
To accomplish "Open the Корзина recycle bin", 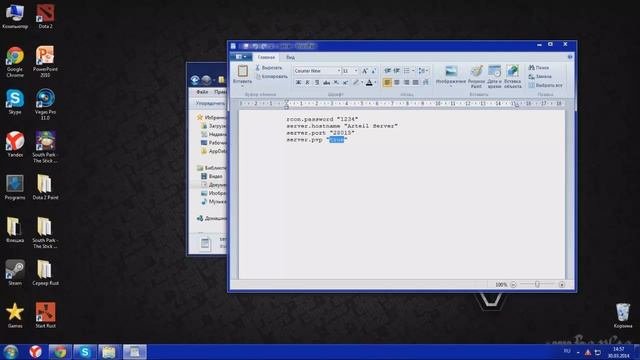I will tap(623, 316).
